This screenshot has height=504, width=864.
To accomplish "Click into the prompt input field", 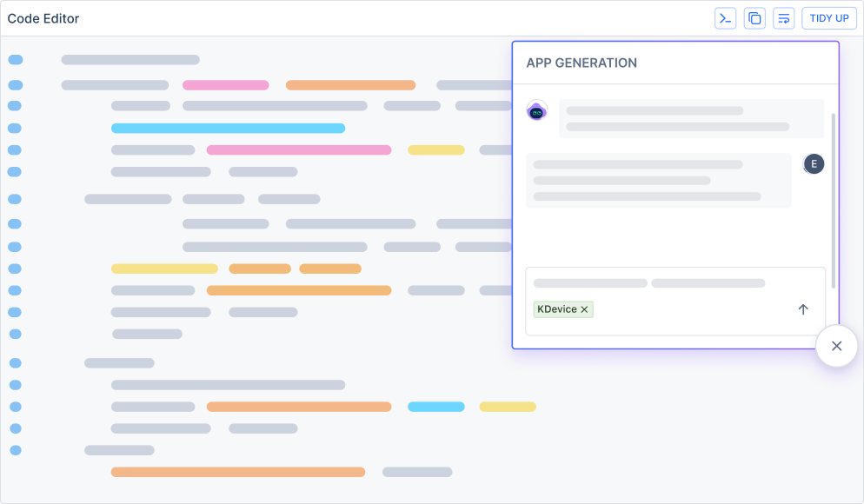I will pos(675,302).
